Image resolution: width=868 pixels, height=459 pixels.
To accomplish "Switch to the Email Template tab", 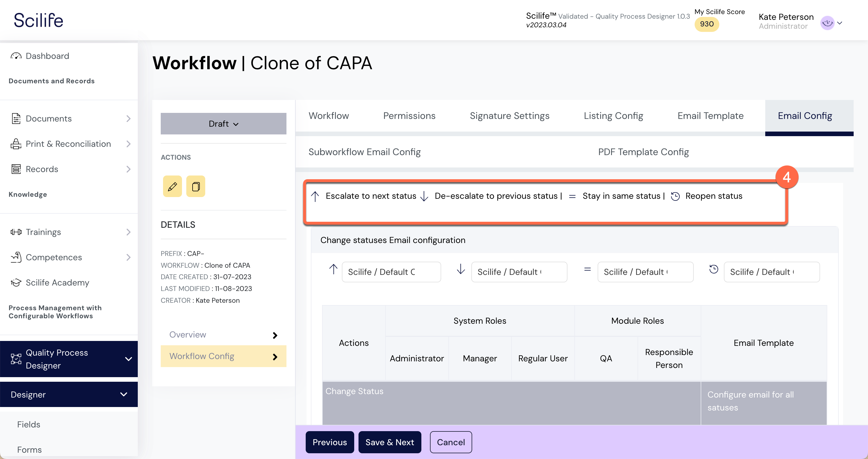I will (710, 116).
